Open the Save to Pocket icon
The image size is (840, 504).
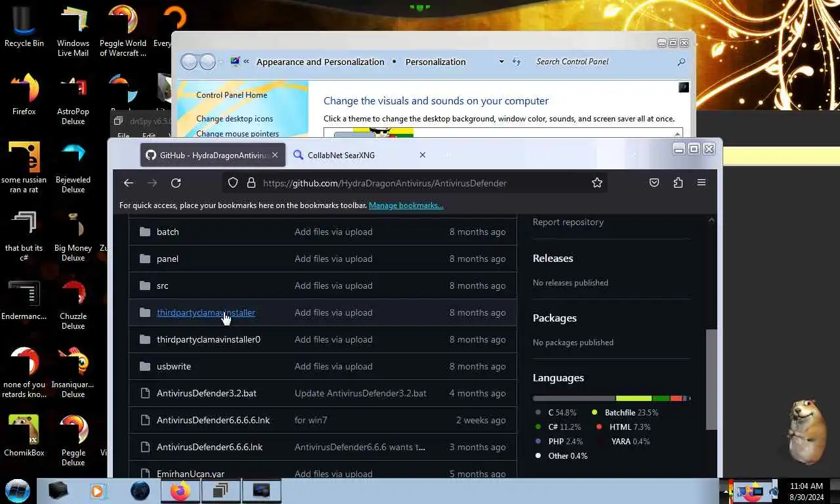click(x=654, y=183)
